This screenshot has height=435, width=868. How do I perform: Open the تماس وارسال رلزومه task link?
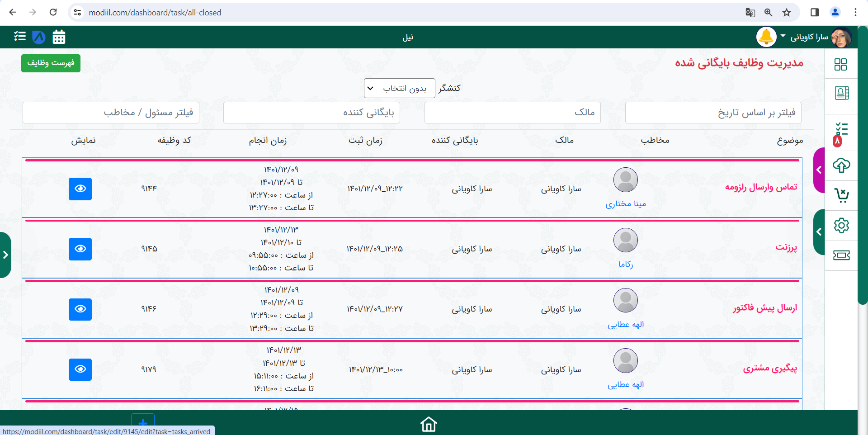(x=761, y=187)
